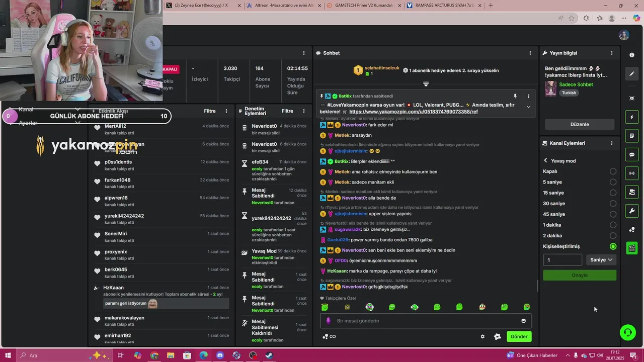Screen dimensions: 644x362
Task: Click the chat panel scrollbar
Action: tap(537, 286)
